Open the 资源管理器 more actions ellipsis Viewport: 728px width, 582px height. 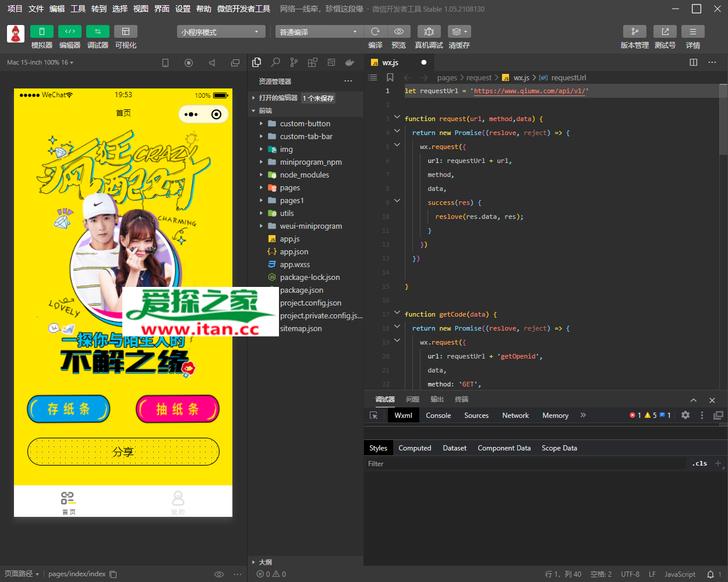point(348,81)
